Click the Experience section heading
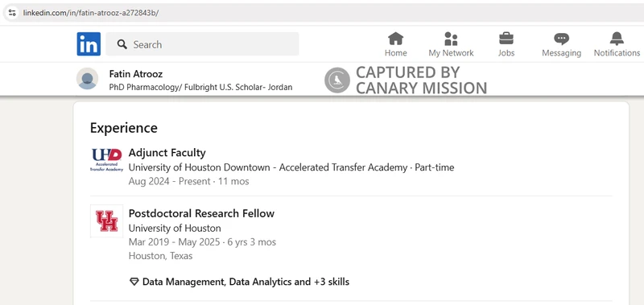This screenshot has height=305, width=644. 124,128
